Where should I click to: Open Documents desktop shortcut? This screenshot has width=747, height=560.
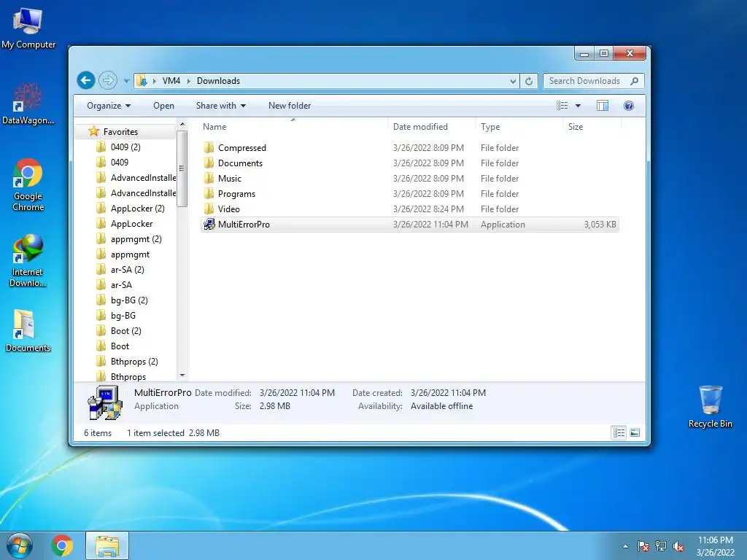28,331
